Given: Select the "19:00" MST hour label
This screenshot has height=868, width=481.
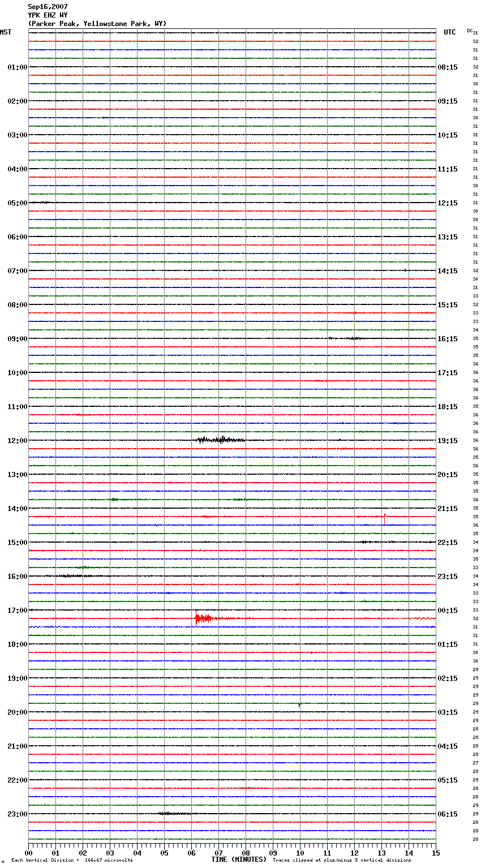Looking at the screenshot, I should click(18, 678).
